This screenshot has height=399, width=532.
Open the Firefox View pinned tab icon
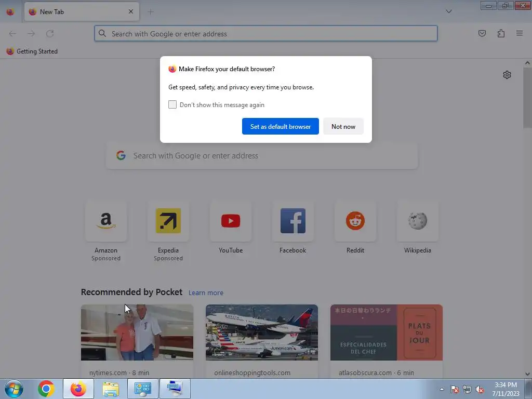pyautogui.click(x=10, y=12)
